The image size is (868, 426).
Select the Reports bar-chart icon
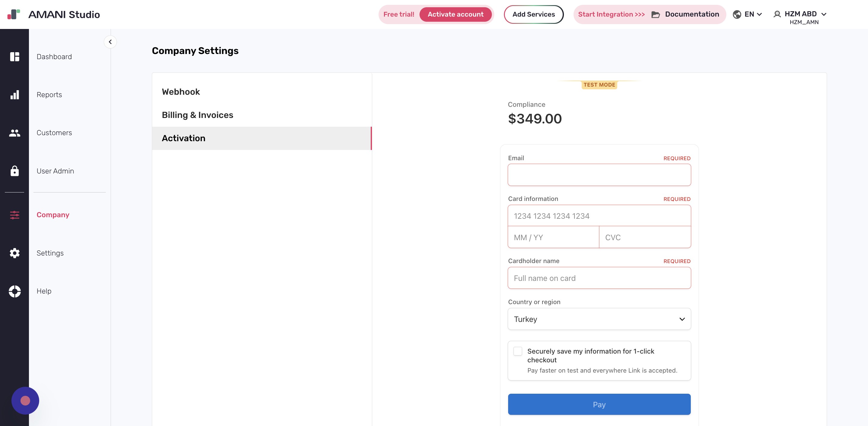click(15, 95)
